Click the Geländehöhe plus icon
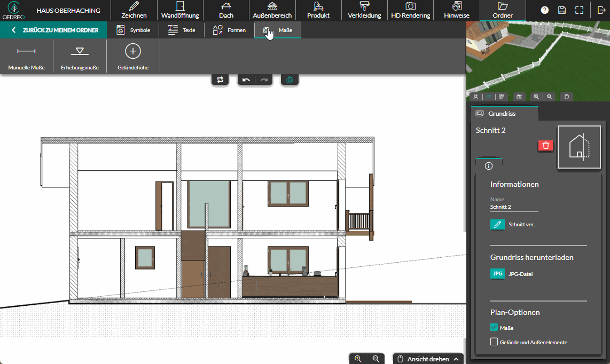Image resolution: width=610 pixels, height=364 pixels. (133, 51)
